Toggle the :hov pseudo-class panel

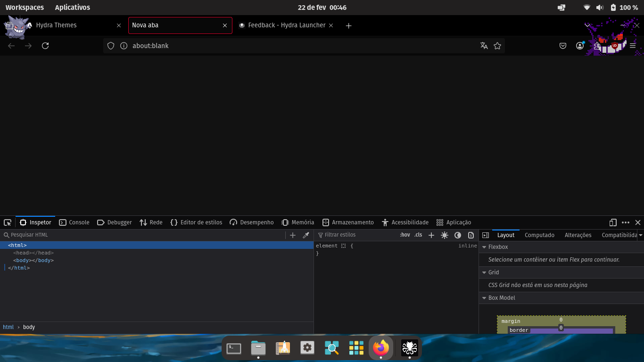click(405, 235)
